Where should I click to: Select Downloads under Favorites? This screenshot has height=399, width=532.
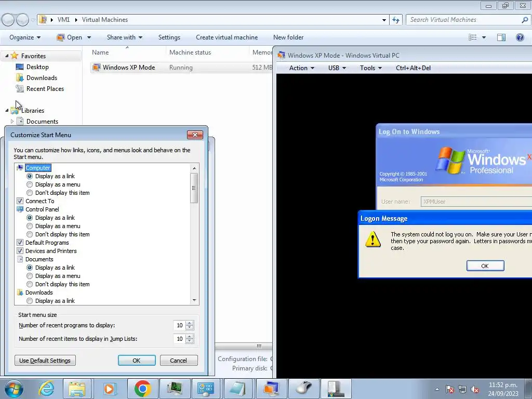click(x=42, y=78)
